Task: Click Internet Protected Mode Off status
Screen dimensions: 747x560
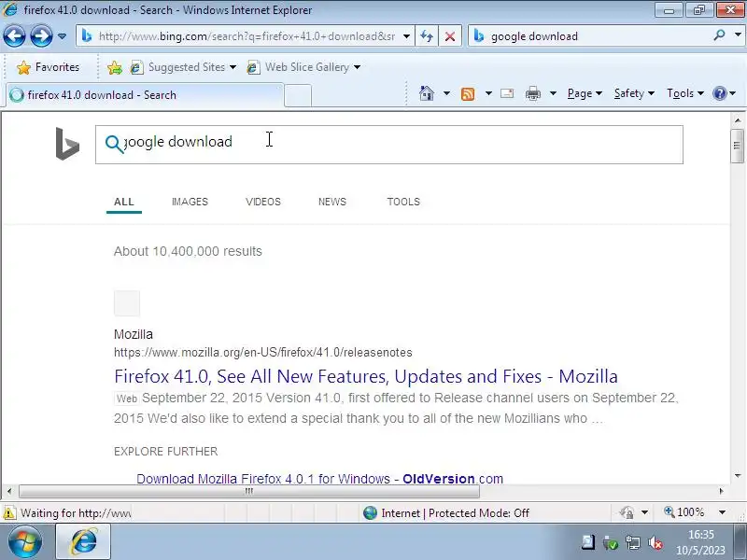Action: 446,512
